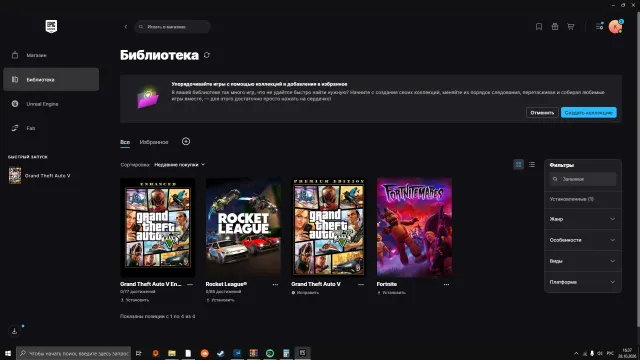
Task: Click Установить under Fortnite
Action: [391, 293]
